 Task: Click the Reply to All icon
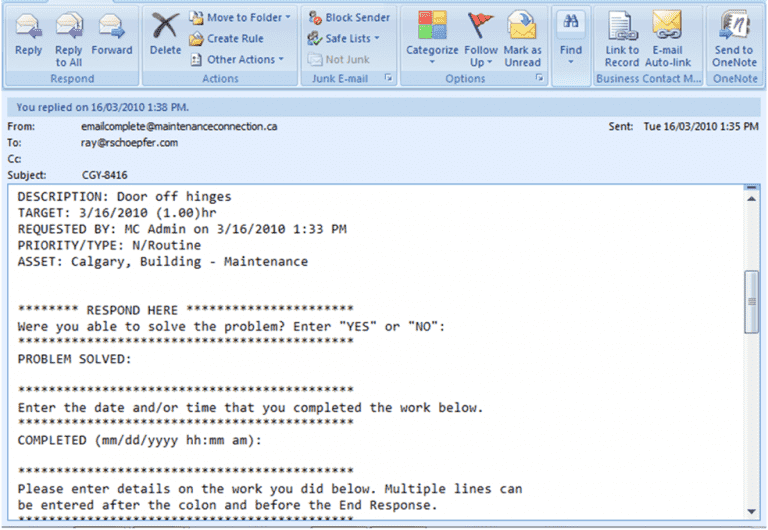coord(69,27)
